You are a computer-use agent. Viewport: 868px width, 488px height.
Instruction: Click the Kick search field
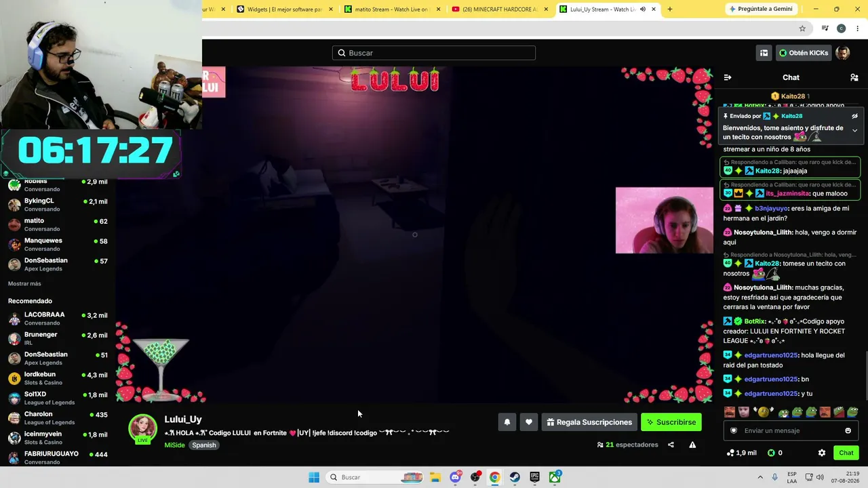pos(434,53)
